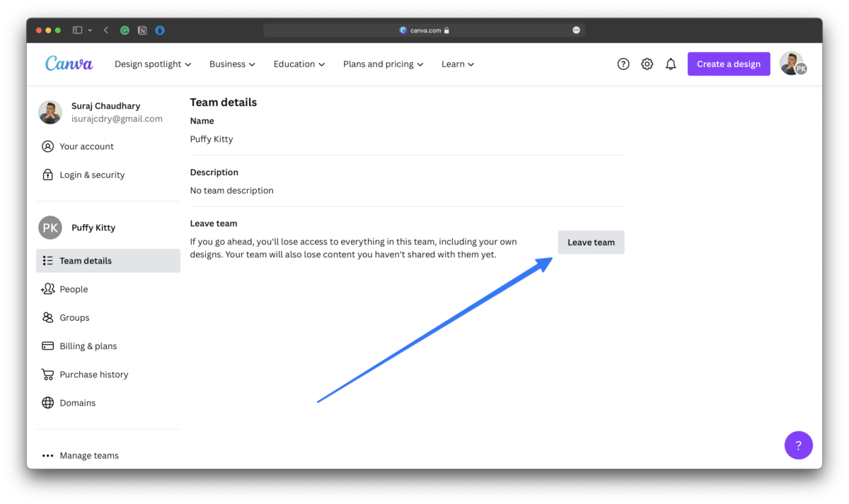The width and height of the screenshot is (849, 504).
Task: Click the Notion extension icon
Action: point(142,30)
